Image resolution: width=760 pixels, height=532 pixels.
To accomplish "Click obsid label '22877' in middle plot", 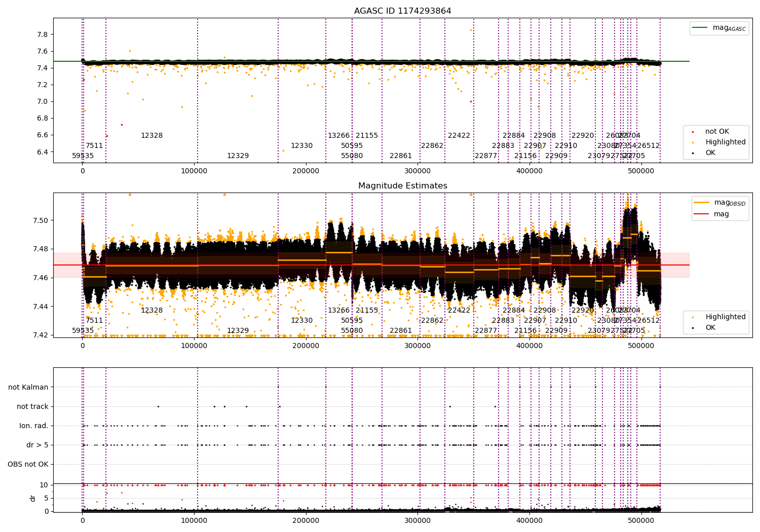I will coord(486,331).
